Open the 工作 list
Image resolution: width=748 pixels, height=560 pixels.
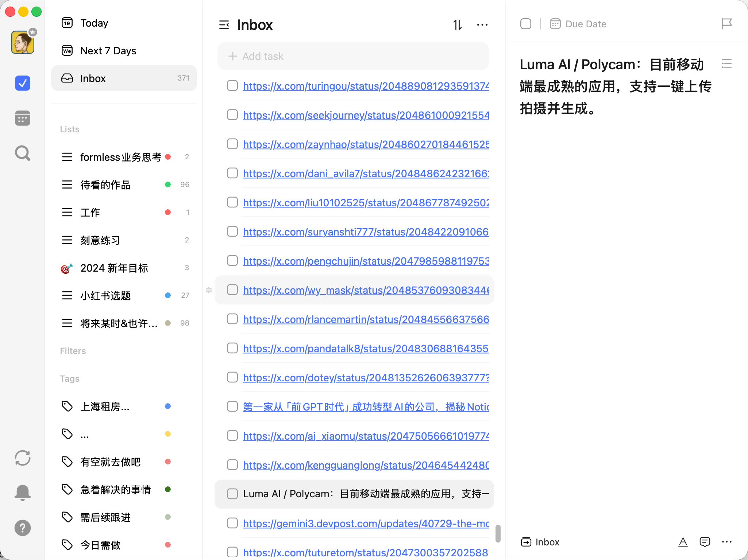click(124, 212)
